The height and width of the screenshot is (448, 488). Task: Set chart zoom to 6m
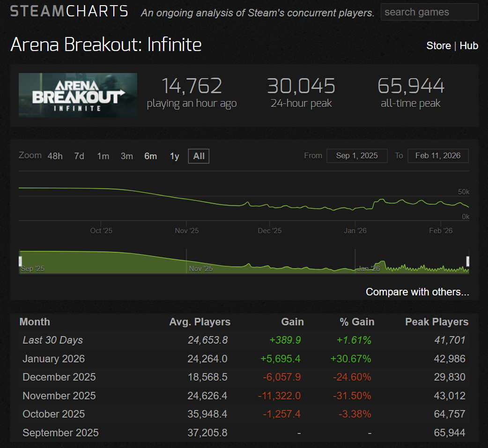151,156
